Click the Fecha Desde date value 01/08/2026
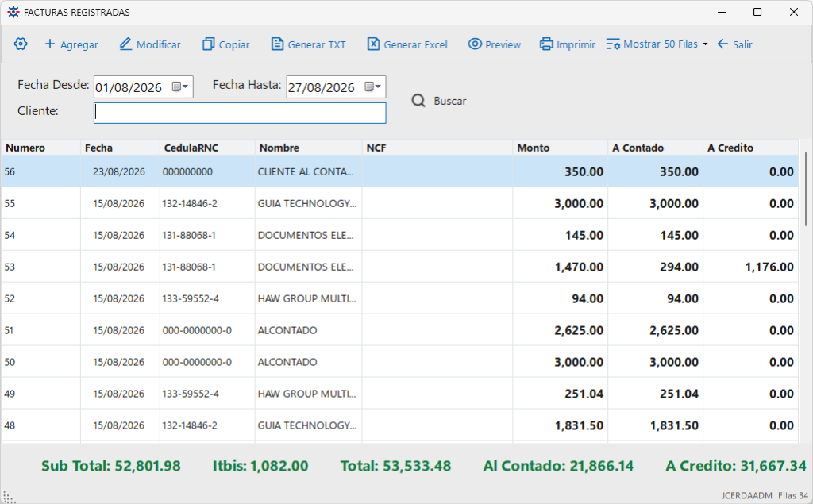Screen dimensions: 813x504 [x=129, y=87]
